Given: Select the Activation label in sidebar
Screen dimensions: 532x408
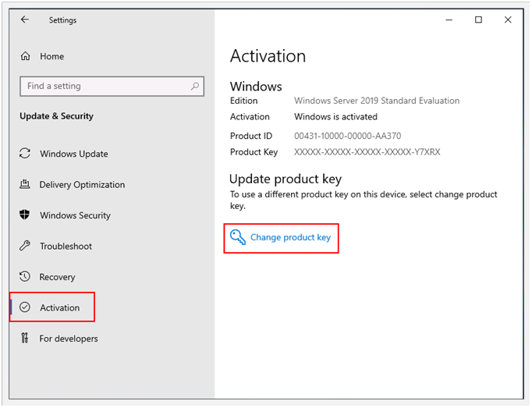Looking at the screenshot, I should (x=60, y=308).
